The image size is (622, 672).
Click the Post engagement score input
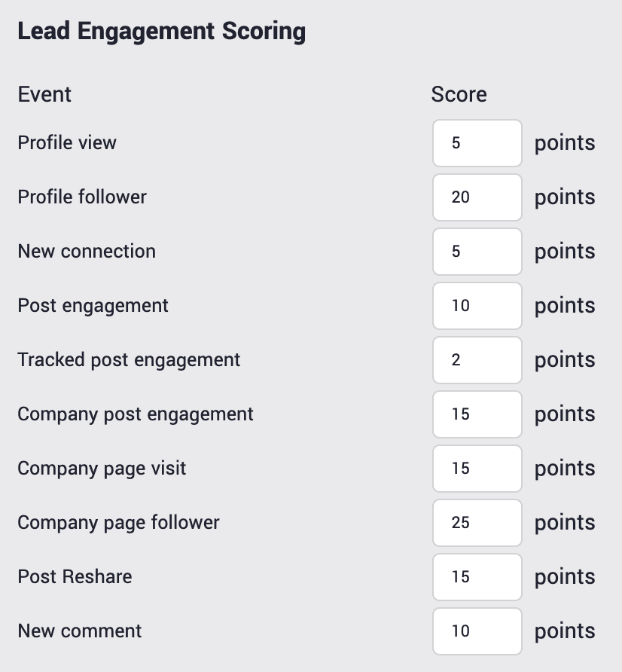[477, 306]
